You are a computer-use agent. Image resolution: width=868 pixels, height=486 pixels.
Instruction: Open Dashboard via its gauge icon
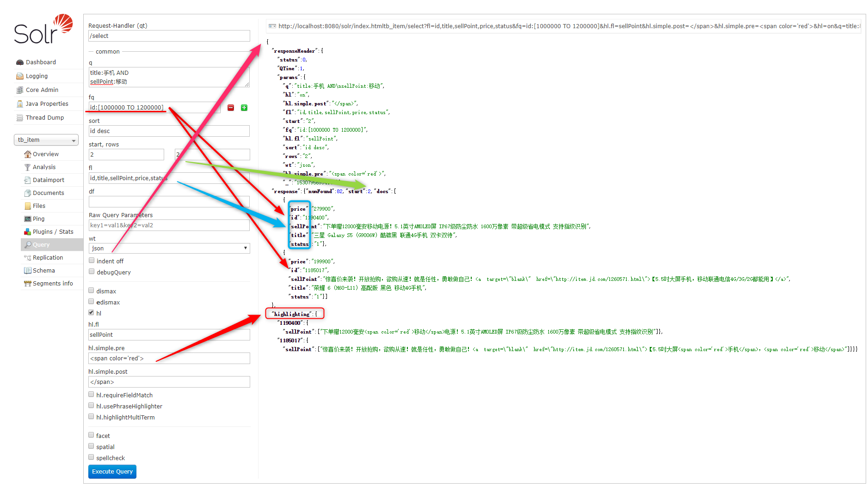[x=20, y=62]
